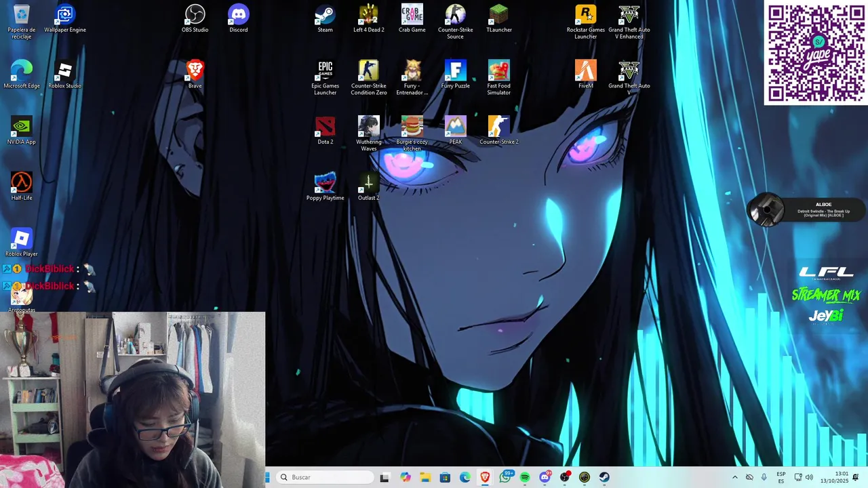Click the Epic Games Launcher shortcut
The width and height of the screenshot is (868, 488).
coord(325,78)
